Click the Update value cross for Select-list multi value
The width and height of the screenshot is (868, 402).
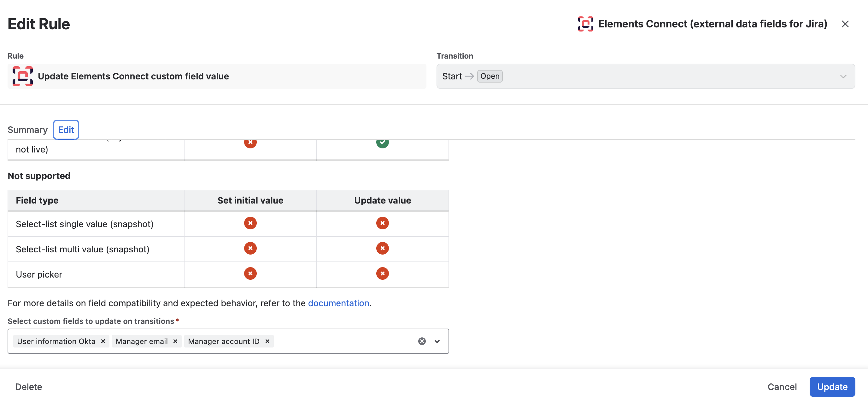383,249
